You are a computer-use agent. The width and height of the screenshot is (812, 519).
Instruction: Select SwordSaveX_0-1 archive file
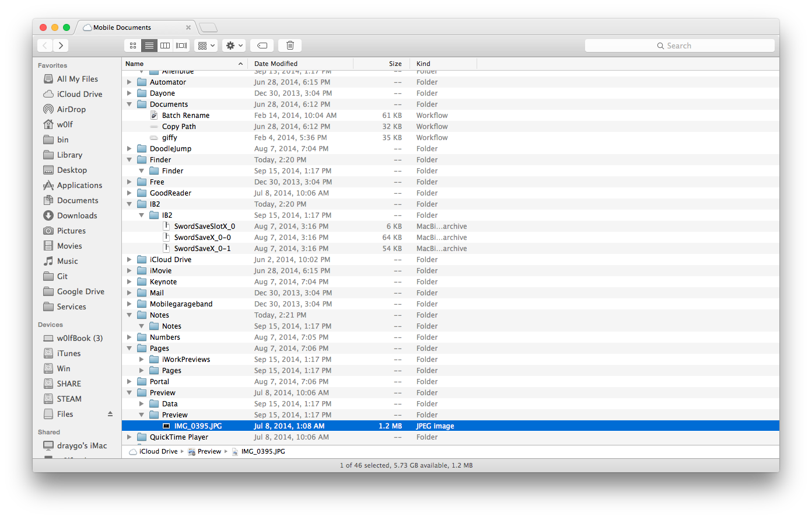coord(450,249)
